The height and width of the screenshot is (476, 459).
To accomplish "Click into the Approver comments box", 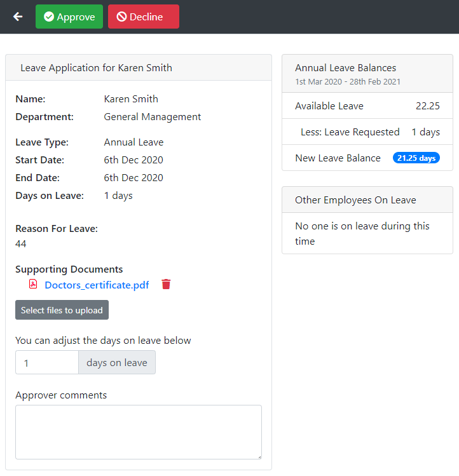I will pyautogui.click(x=138, y=432).
